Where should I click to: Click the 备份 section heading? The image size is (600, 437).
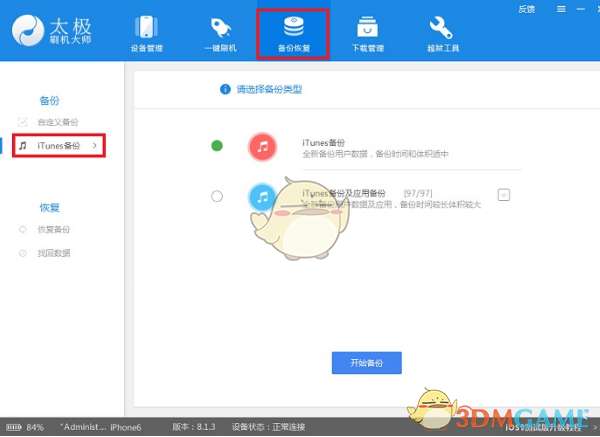pos(49,101)
